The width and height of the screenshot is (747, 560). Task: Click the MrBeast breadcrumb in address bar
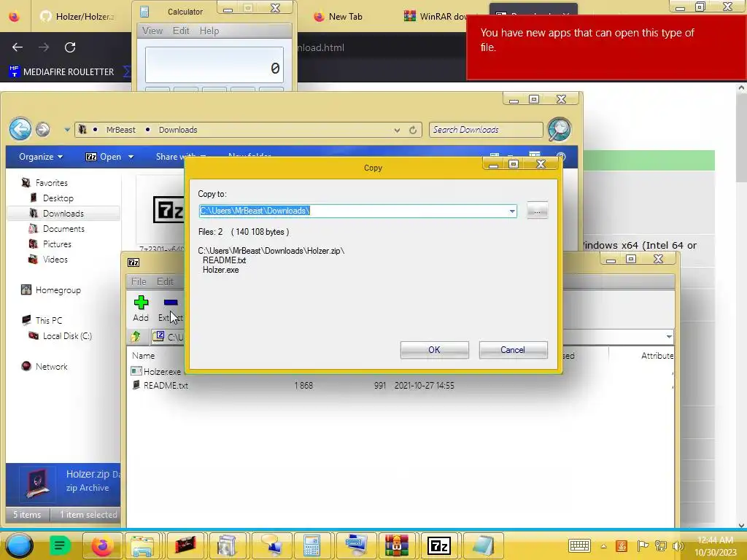(x=120, y=130)
